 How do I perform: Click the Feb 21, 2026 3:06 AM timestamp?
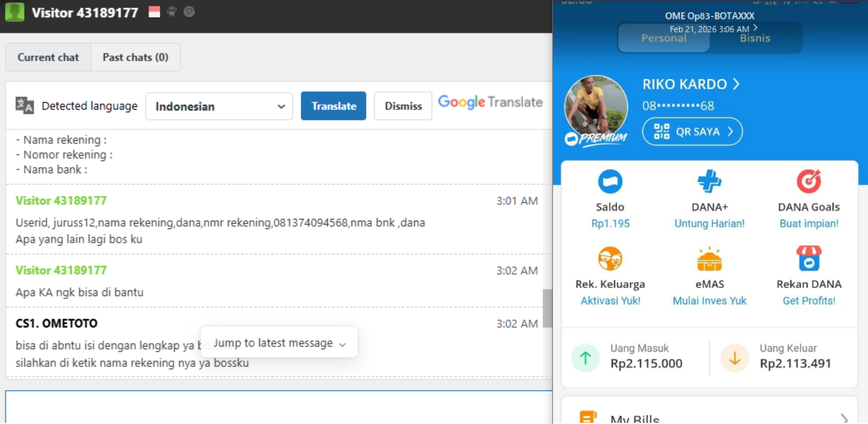709,29
